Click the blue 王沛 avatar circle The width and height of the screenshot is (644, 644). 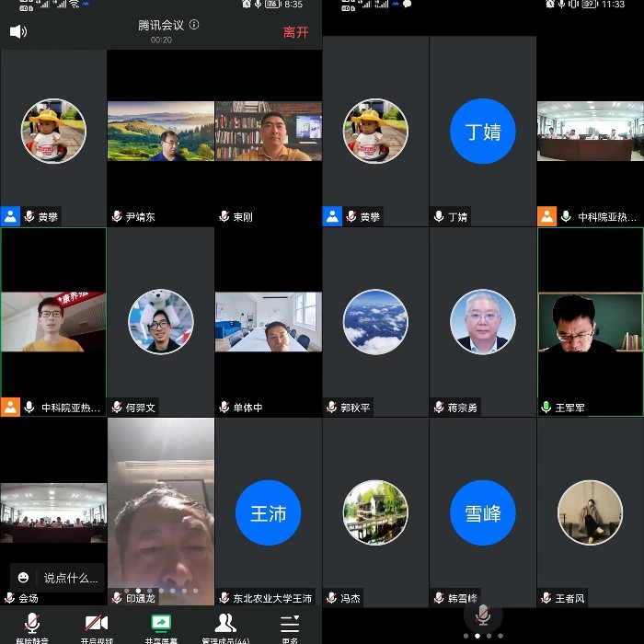coord(269,512)
